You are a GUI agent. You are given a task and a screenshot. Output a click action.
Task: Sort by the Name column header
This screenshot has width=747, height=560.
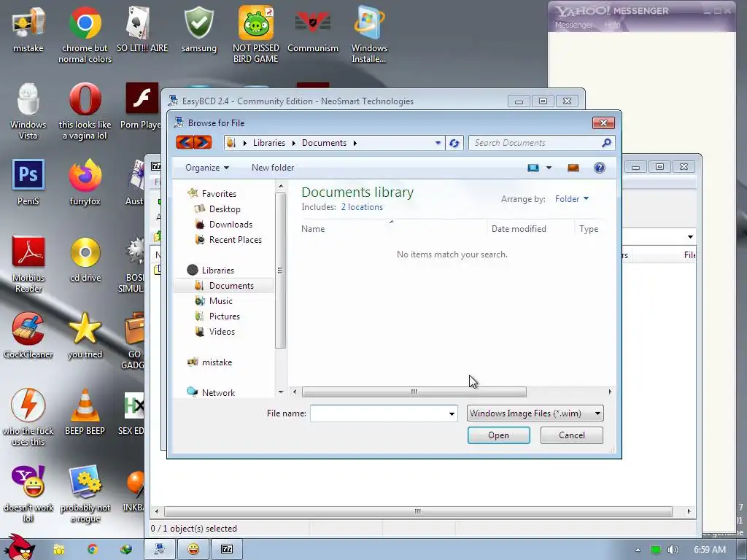click(x=312, y=229)
